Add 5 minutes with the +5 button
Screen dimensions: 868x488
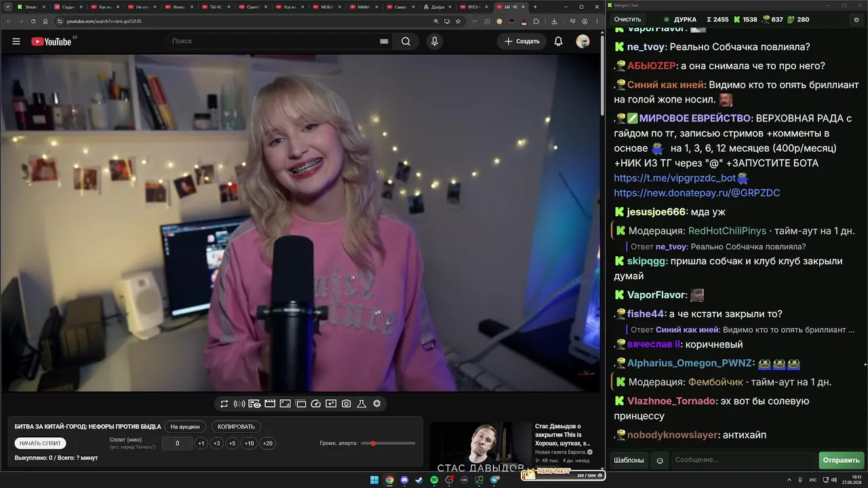(232, 443)
